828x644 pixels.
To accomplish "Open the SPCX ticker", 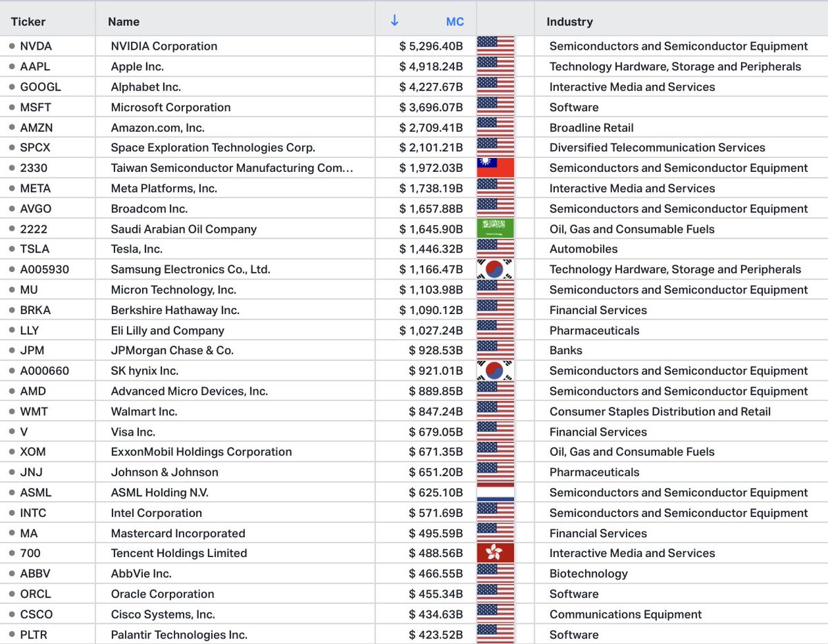I will coord(35,148).
